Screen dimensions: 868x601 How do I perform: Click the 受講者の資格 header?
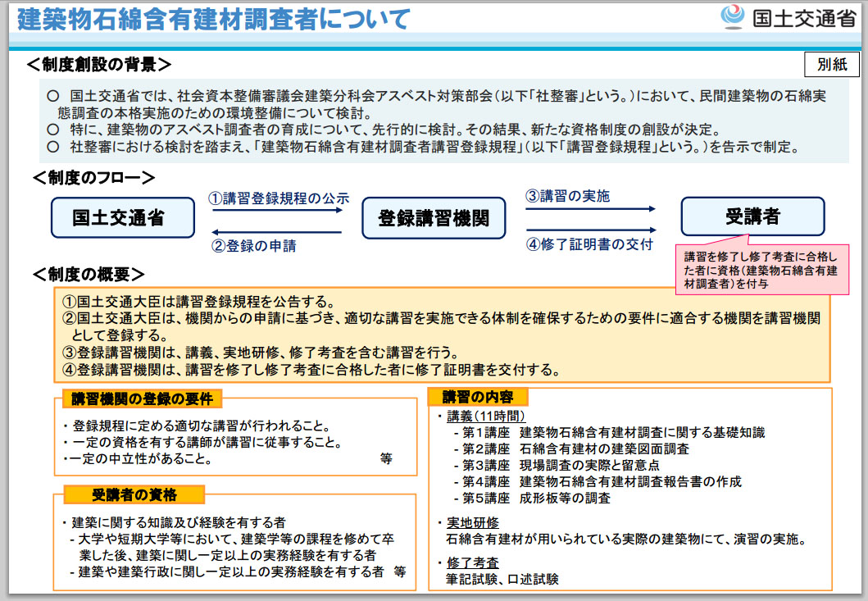tap(134, 494)
